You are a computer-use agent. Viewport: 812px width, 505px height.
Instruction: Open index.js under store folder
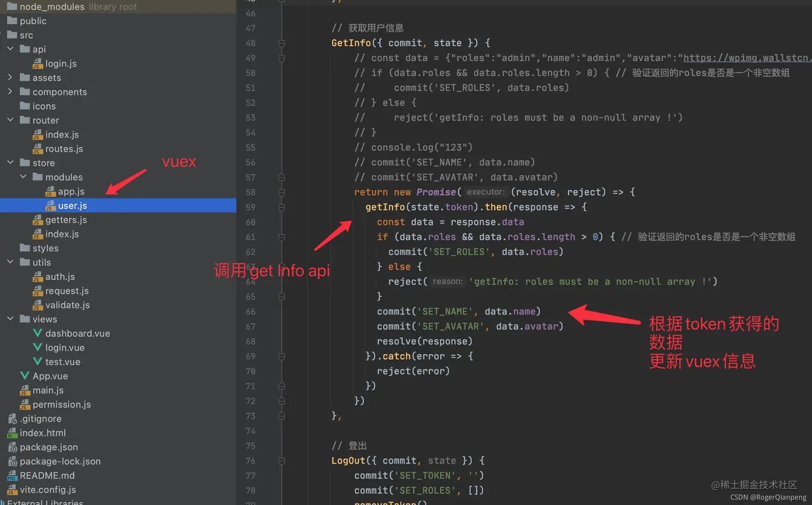[62, 234]
